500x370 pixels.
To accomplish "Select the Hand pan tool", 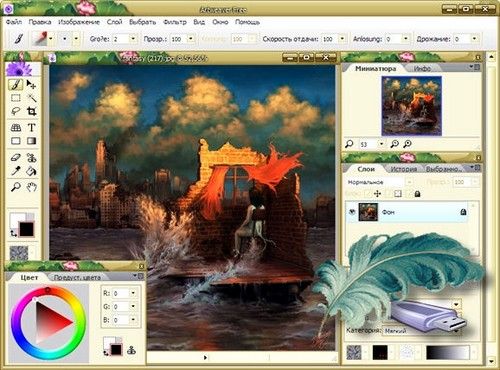I will pos(31,187).
